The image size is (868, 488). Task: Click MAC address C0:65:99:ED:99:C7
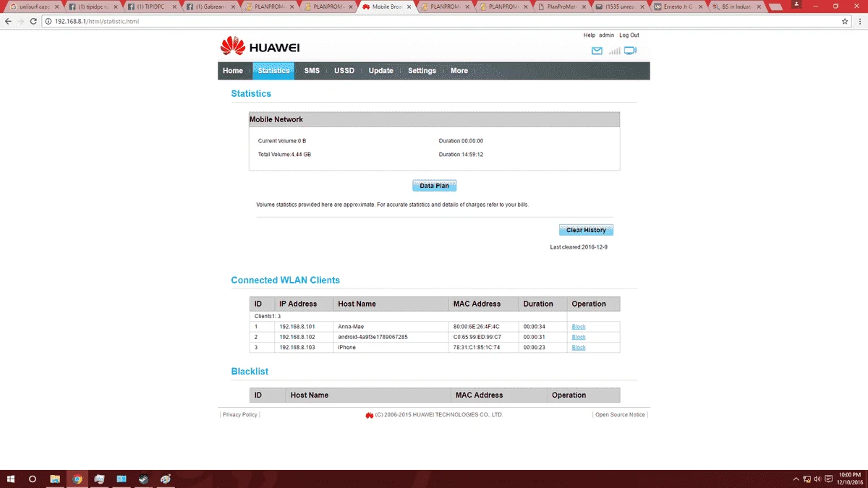[477, 337]
